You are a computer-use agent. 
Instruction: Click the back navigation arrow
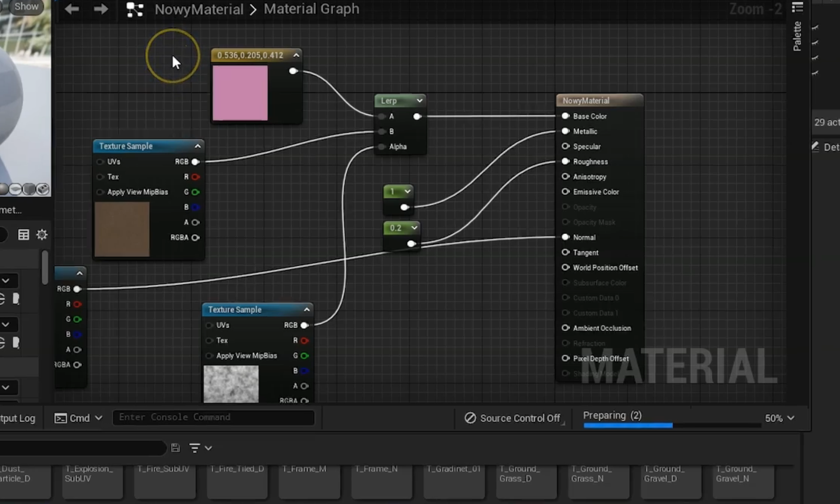tap(72, 9)
